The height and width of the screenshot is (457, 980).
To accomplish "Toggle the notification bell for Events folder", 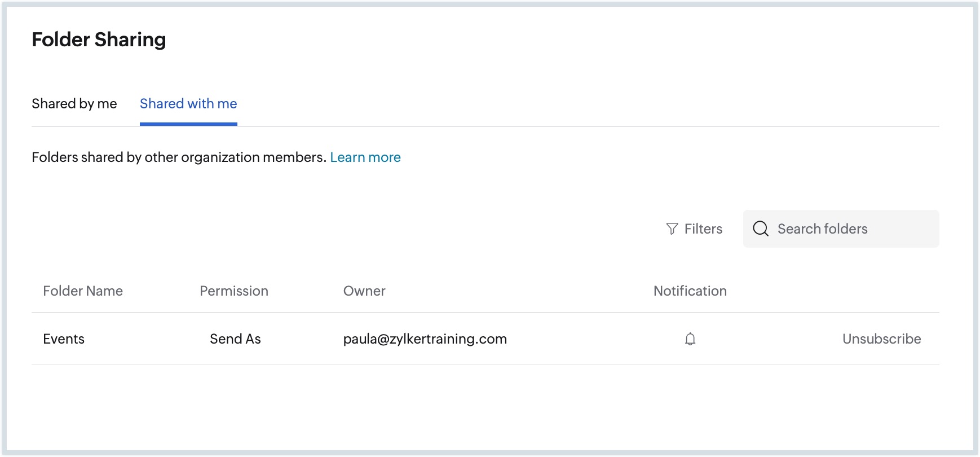I will [690, 339].
